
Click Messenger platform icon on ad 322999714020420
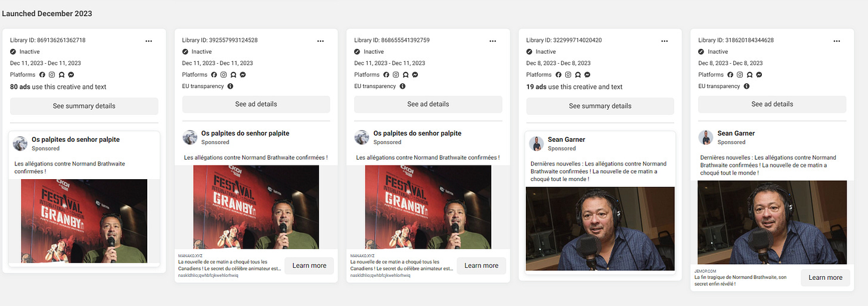click(587, 75)
